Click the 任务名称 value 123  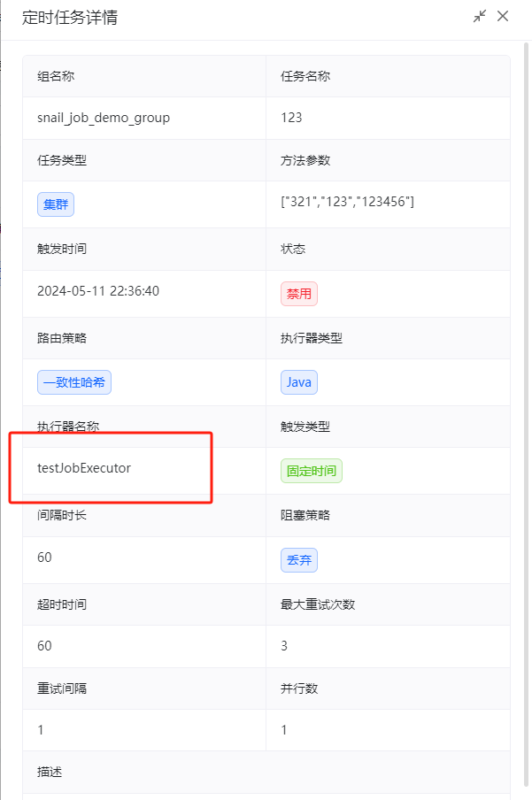point(291,118)
